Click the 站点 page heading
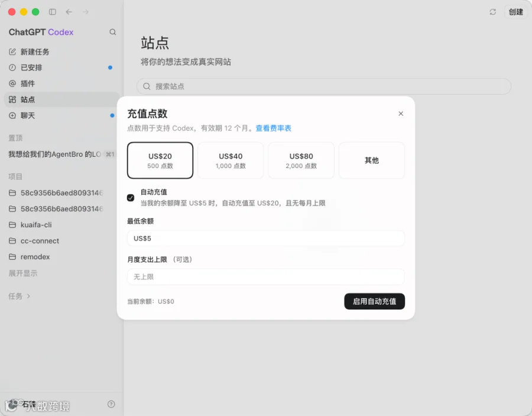Screen dimensions: 532x416 155,43
